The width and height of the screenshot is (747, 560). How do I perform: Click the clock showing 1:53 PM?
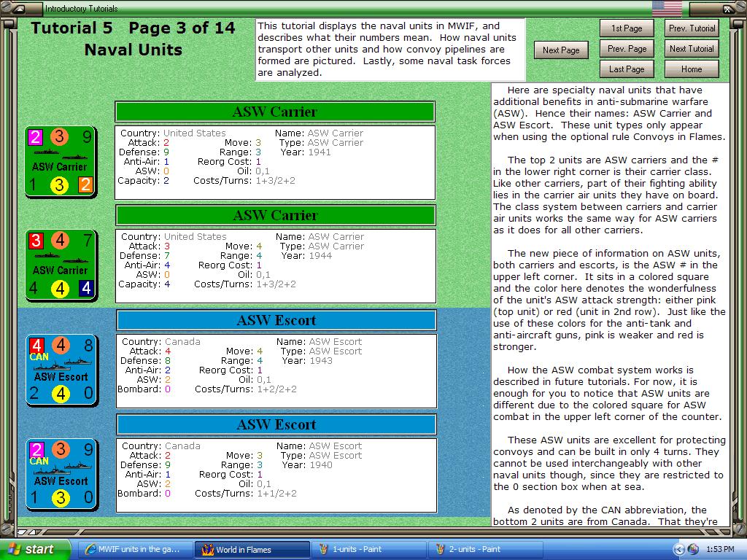[x=720, y=549]
